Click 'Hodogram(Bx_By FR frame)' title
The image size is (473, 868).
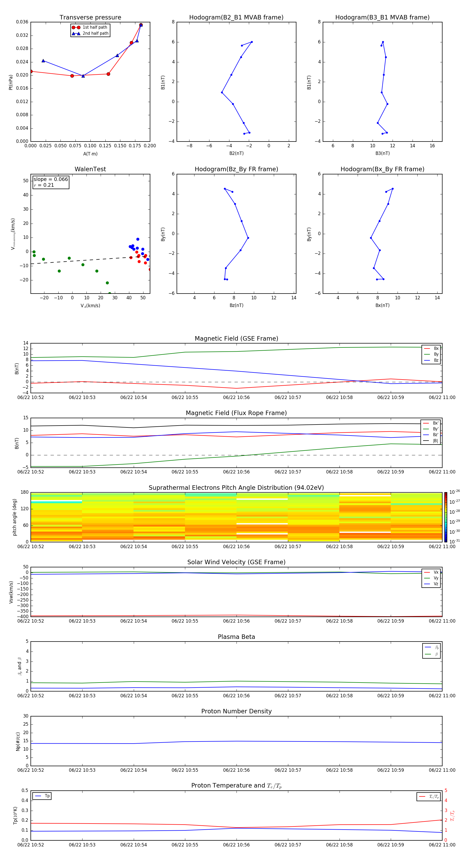[x=382, y=169]
